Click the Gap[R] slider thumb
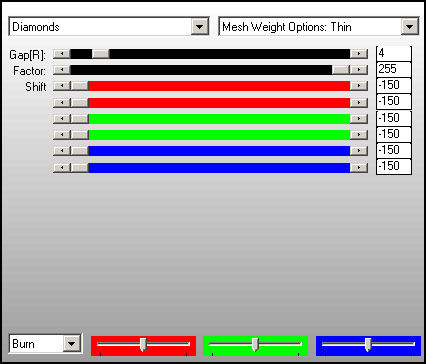The width and height of the screenshot is (426, 364). click(x=100, y=54)
